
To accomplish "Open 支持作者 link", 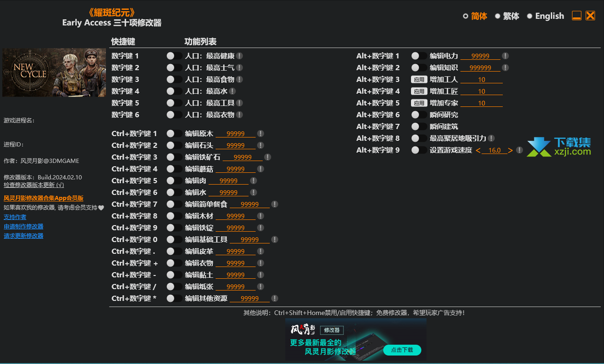I will tap(15, 217).
